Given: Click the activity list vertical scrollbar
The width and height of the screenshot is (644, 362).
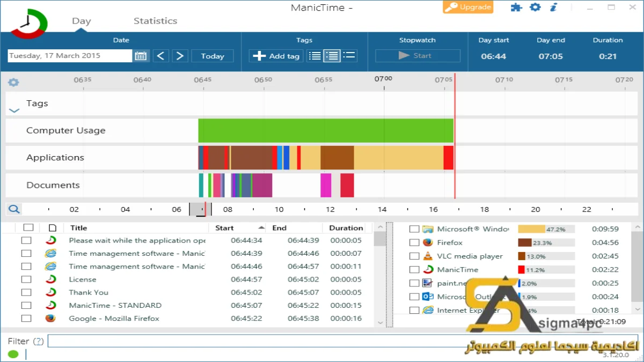Looking at the screenshot, I should tap(379, 274).
